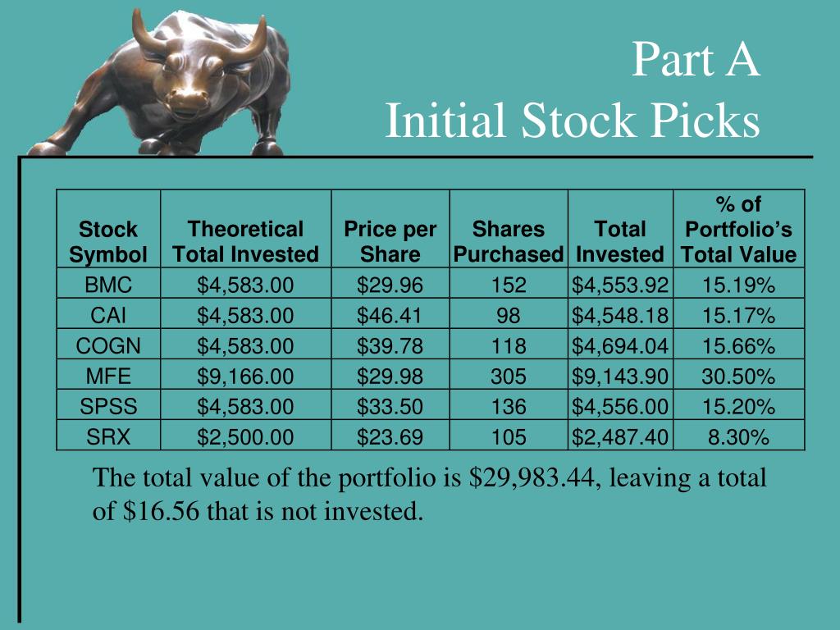This screenshot has height=630, width=840.
Task: Select the SRX stock symbol cell
Action: coord(108,436)
